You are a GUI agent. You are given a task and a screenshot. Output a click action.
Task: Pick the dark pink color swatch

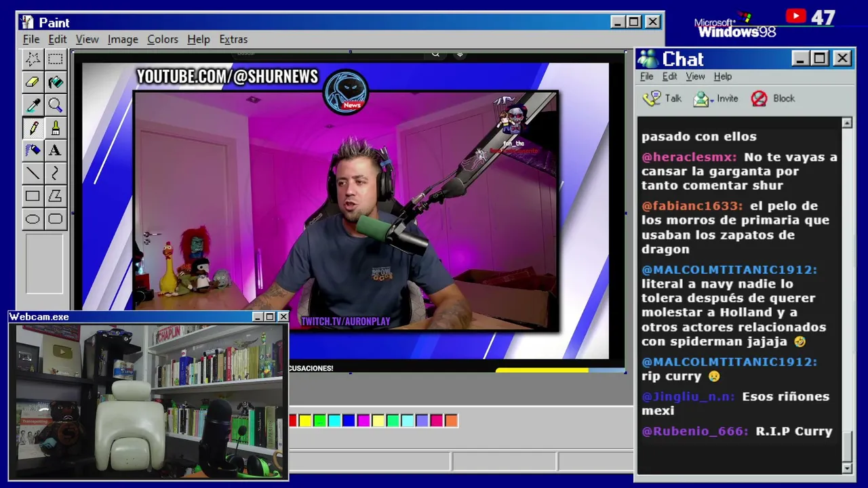pyautogui.click(x=437, y=421)
